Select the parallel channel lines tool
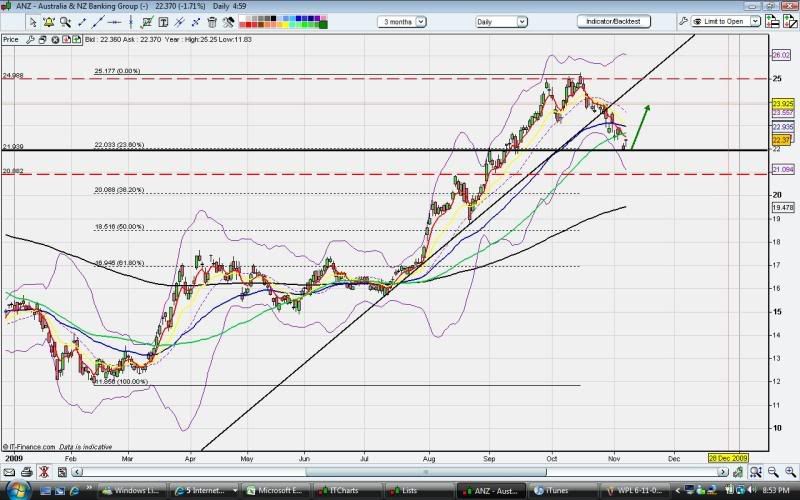Viewport: 800px width, 500px height. (x=180, y=22)
